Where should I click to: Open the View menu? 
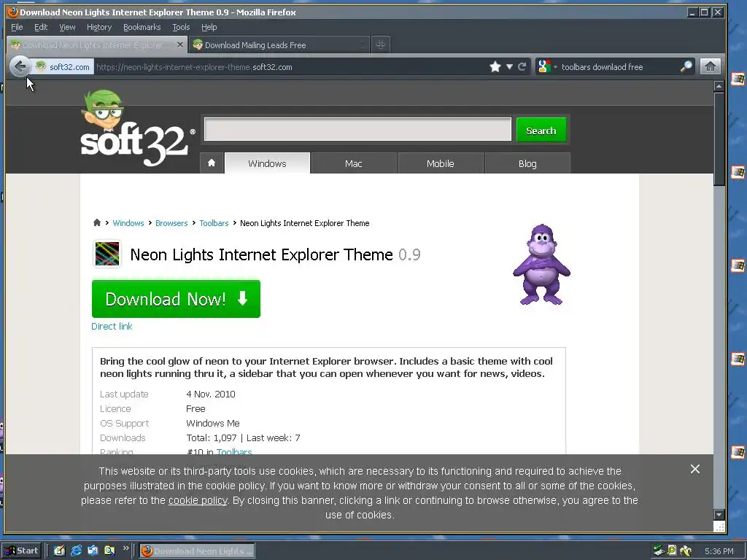[x=67, y=27]
